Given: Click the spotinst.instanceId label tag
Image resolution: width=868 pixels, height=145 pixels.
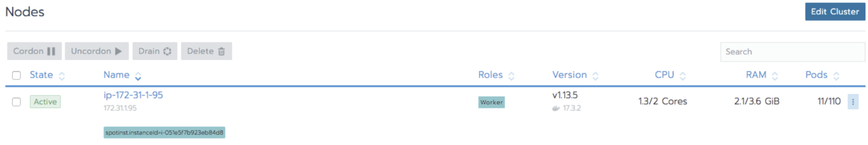Looking at the screenshot, I should pyautogui.click(x=164, y=133).
